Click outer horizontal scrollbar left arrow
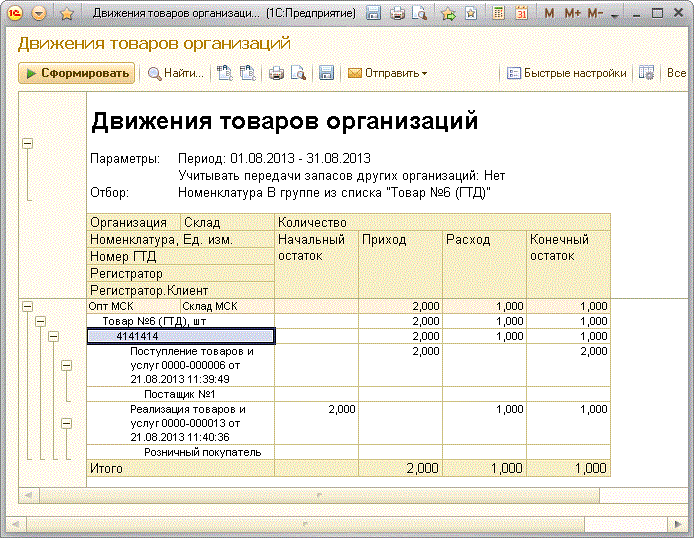Screen dimensions: 694x538 click(16, 524)
